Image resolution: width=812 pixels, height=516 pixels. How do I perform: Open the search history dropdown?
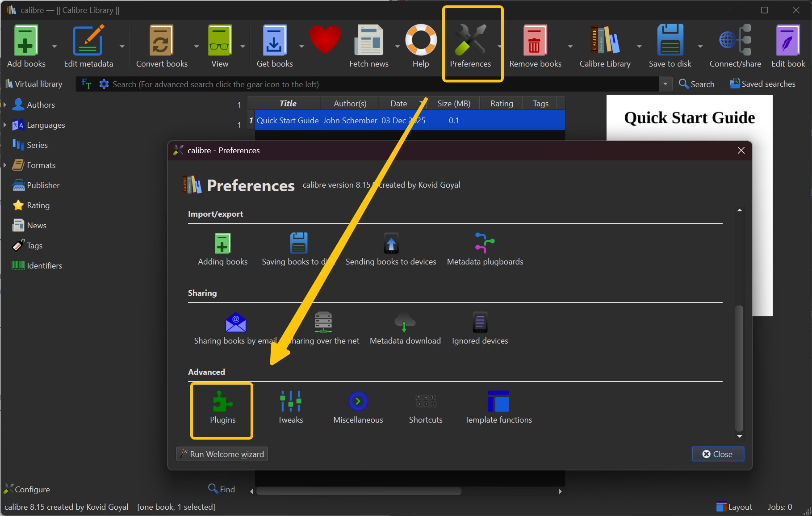pyautogui.click(x=665, y=84)
